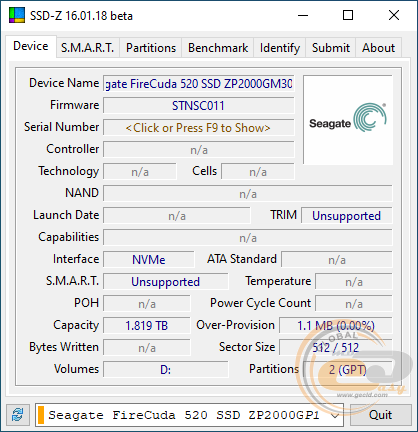Screen dimensions: 418x432
Task: Switch to the Partitions tab
Action: [x=151, y=48]
